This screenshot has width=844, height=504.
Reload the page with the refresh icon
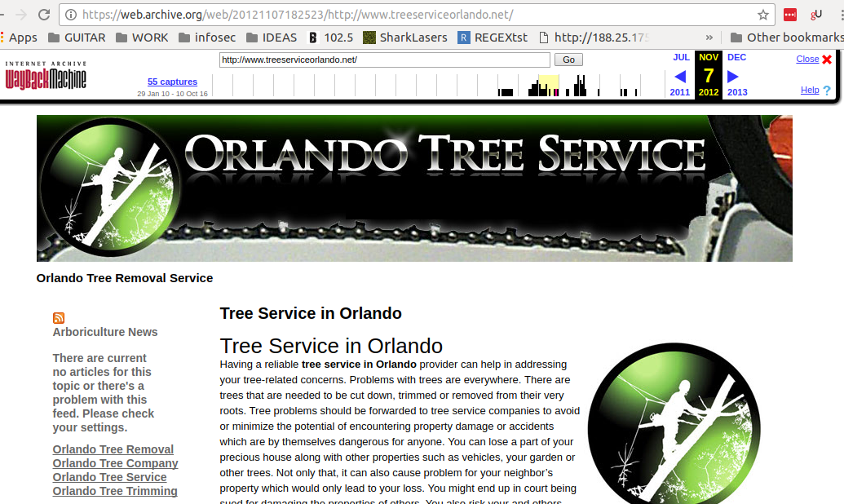[44, 15]
